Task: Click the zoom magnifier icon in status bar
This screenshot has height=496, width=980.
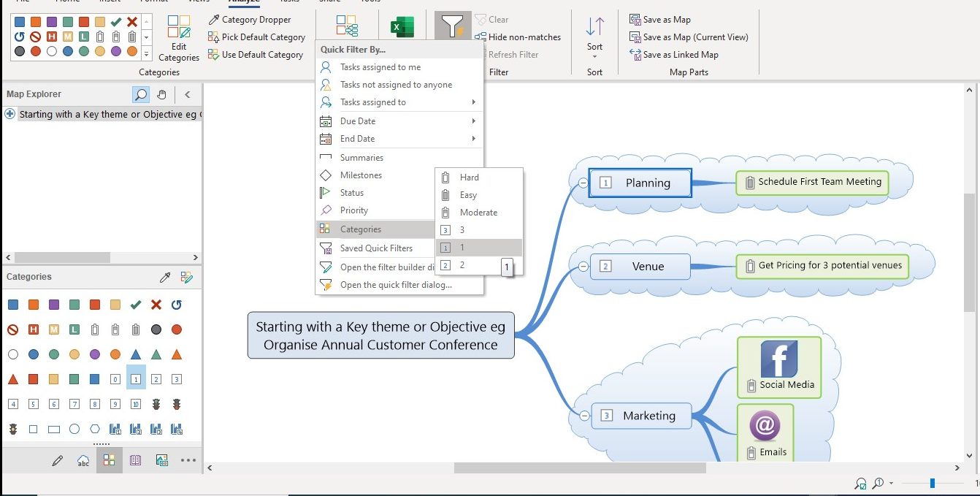Action: coord(878,484)
